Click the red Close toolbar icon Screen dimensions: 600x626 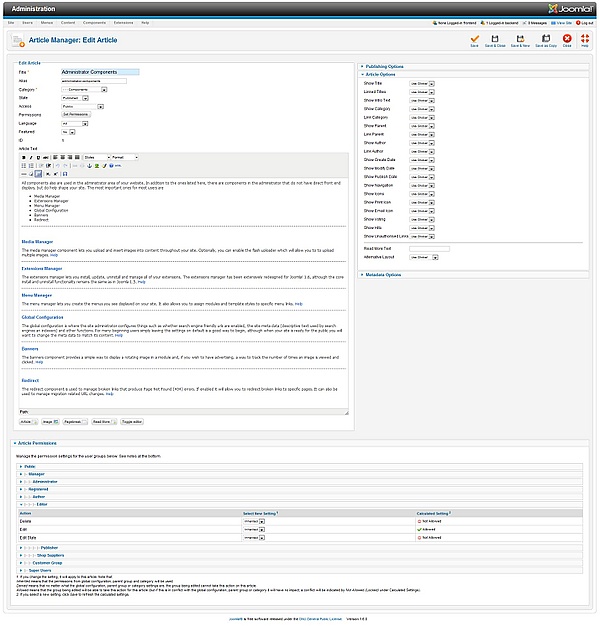(x=567, y=40)
